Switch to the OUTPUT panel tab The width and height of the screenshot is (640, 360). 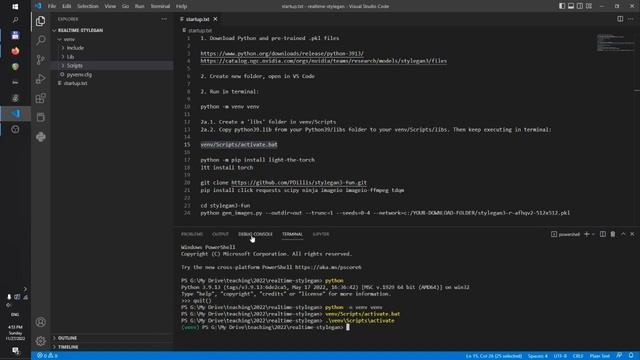pyautogui.click(x=220, y=234)
